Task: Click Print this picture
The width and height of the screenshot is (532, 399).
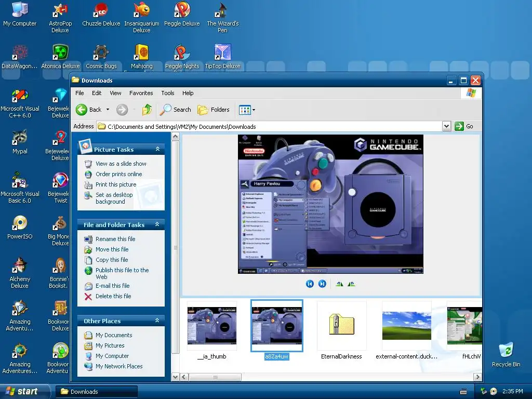Action: [116, 184]
